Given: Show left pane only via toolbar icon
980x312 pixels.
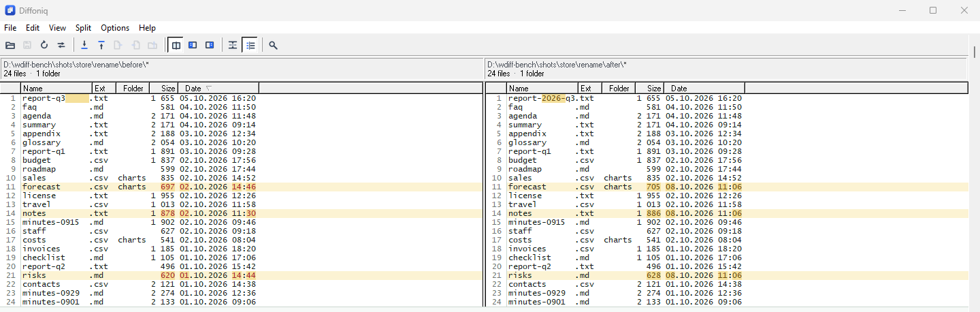Looking at the screenshot, I should point(193,45).
